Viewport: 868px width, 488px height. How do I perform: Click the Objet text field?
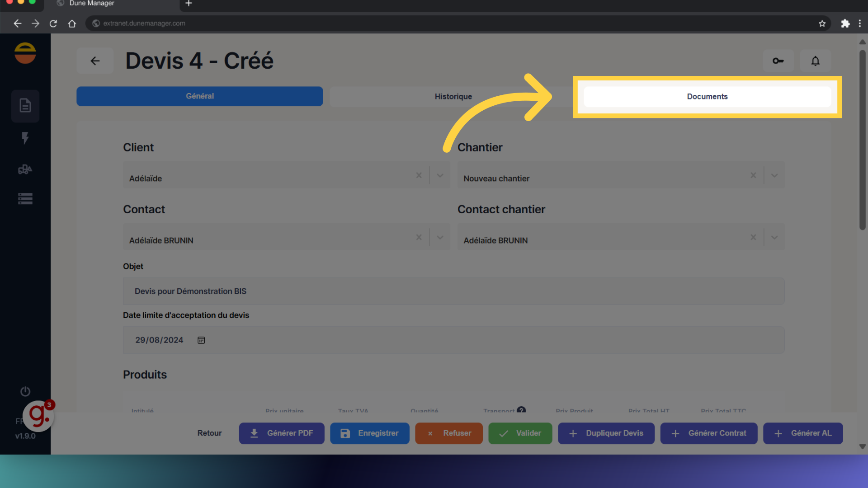[453, 291]
